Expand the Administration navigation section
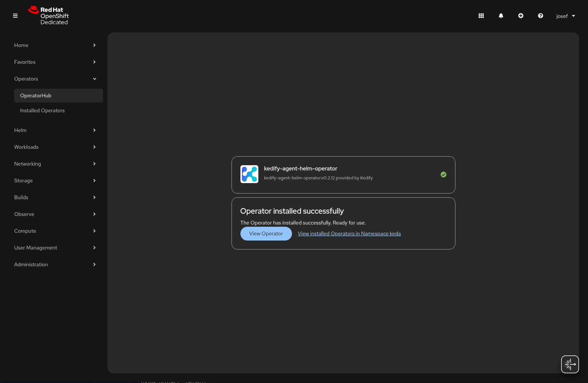 [55, 264]
